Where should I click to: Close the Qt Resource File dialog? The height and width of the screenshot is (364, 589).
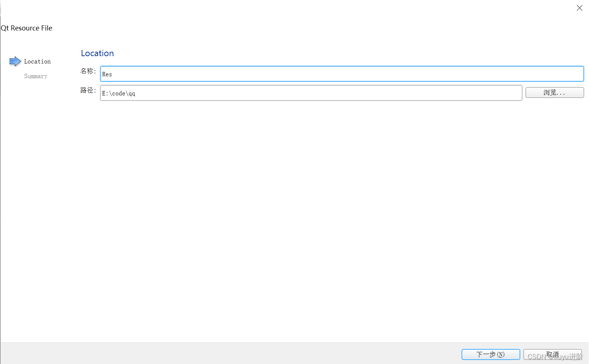[579, 8]
